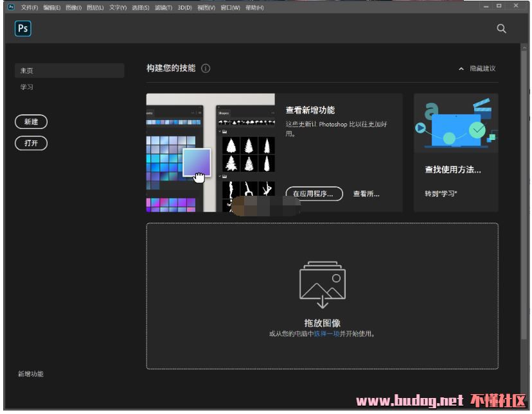
Task: Open the 文件(F) menu
Action: [30, 8]
